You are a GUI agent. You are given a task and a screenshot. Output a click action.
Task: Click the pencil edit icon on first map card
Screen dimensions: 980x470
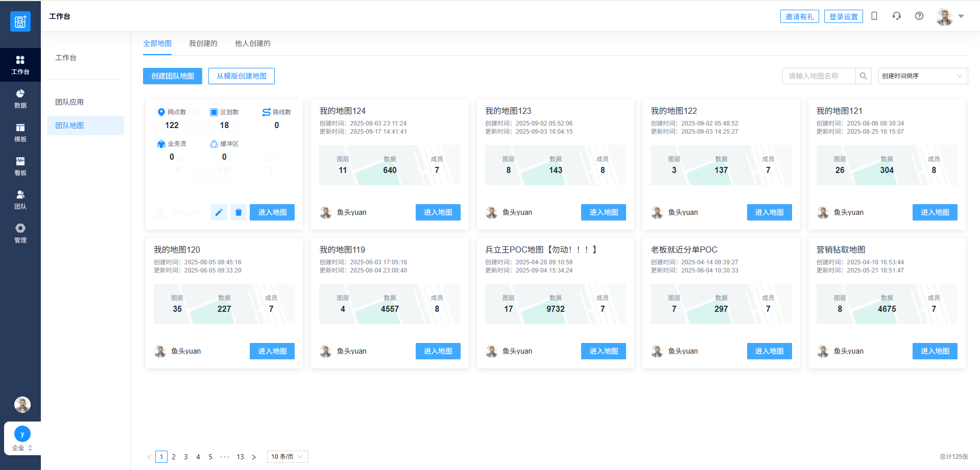tap(219, 212)
